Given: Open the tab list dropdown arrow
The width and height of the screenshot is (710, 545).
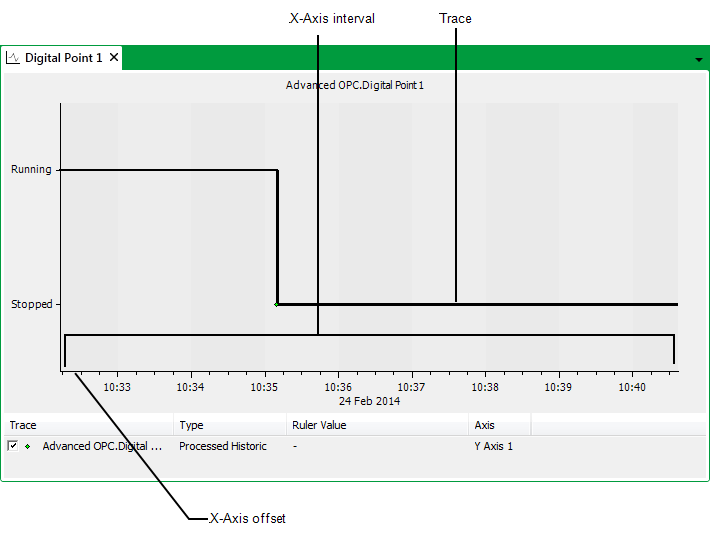Looking at the screenshot, I should pos(698,60).
